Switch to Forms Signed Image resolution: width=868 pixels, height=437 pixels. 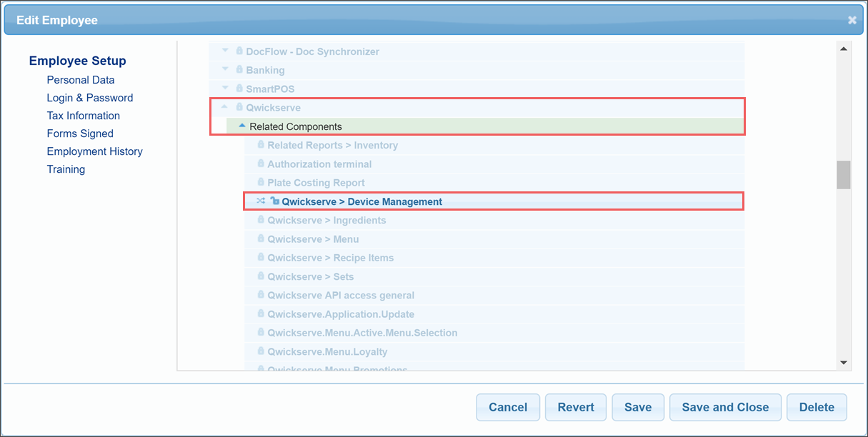tap(80, 134)
